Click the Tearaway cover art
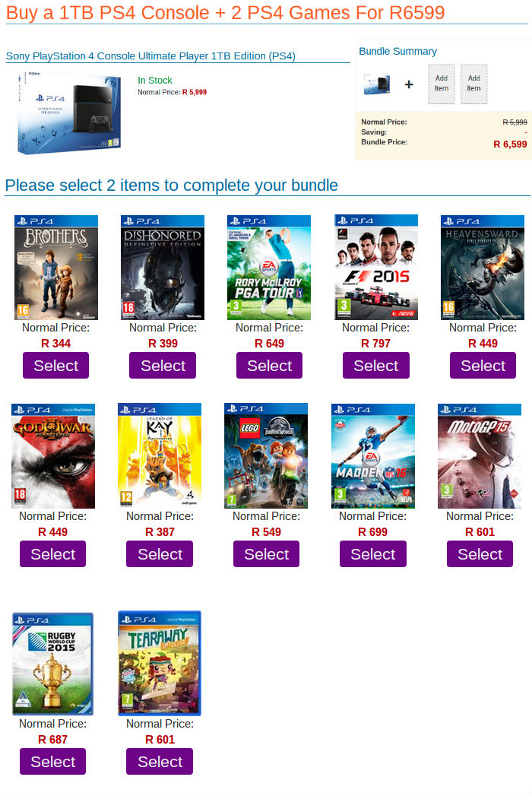The width and height of the screenshot is (532, 796). [160, 663]
